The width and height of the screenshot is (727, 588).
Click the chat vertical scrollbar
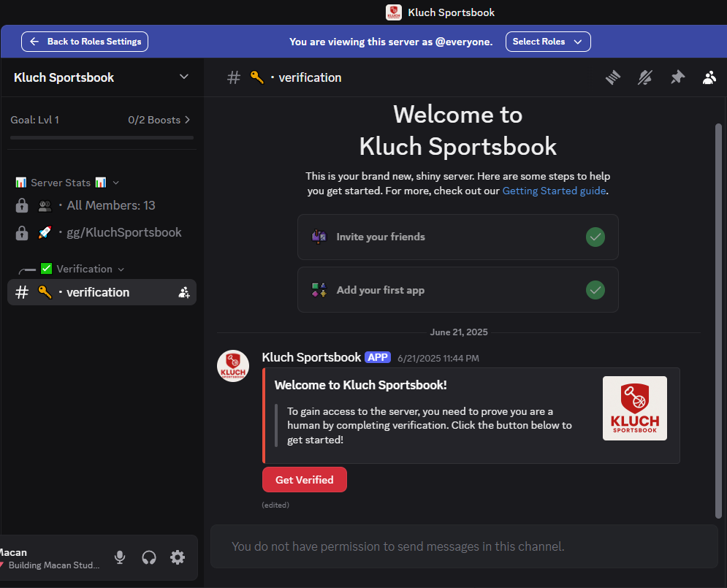click(718, 321)
